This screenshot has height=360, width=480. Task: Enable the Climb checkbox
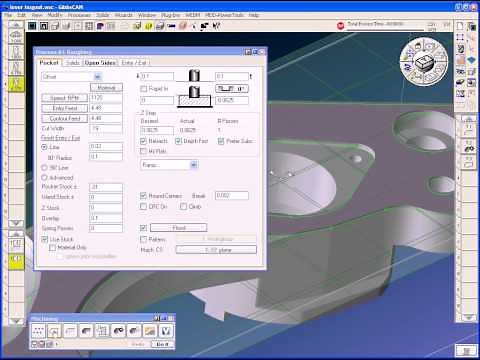click(183, 207)
